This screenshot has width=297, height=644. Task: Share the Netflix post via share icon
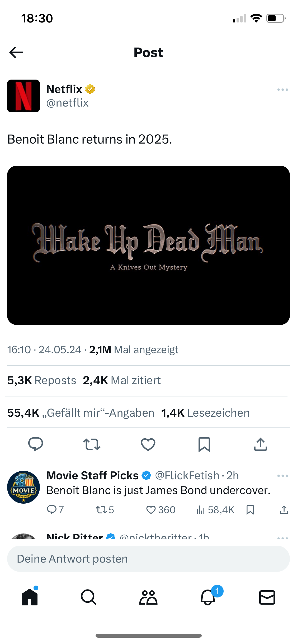point(261,444)
